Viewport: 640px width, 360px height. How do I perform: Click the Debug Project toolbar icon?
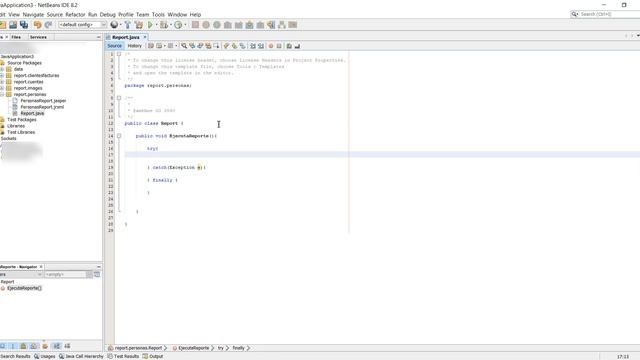[164, 25]
